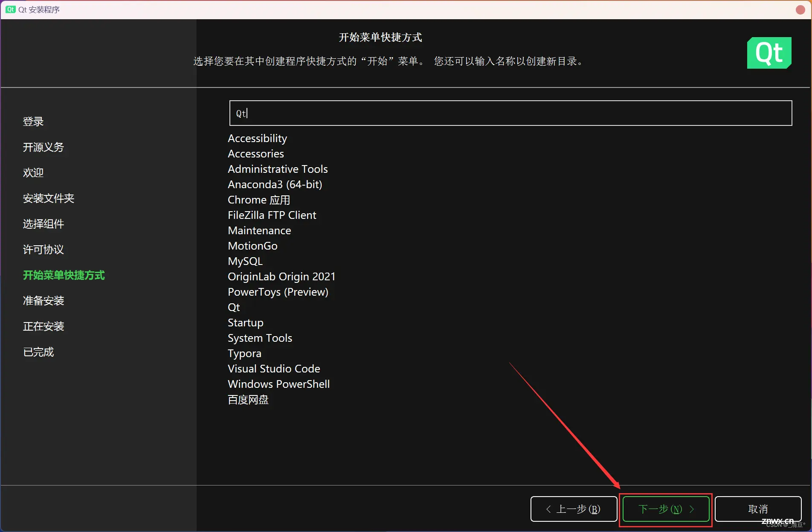Select 百度网盘 in the folder list
The width and height of the screenshot is (812, 532).
click(x=248, y=400)
